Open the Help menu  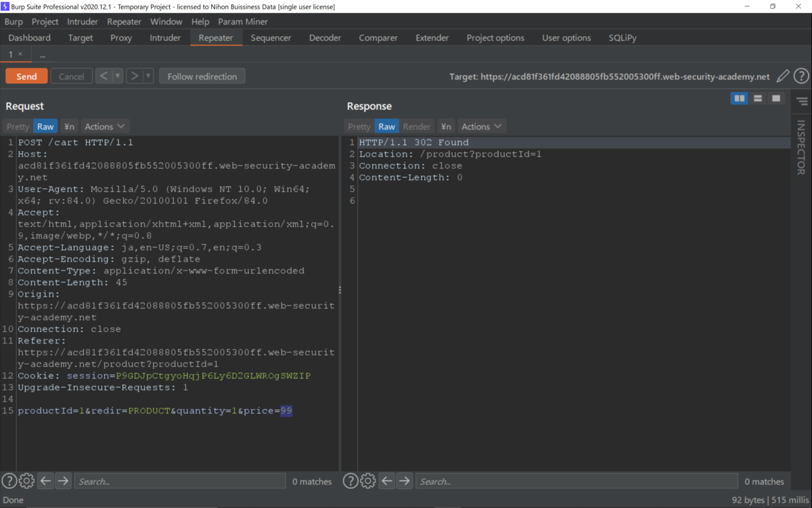(200, 22)
